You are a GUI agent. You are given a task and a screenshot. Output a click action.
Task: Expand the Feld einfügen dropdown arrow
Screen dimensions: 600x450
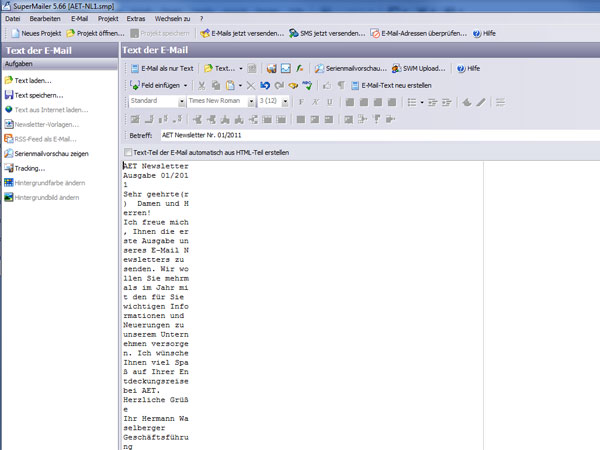point(186,85)
